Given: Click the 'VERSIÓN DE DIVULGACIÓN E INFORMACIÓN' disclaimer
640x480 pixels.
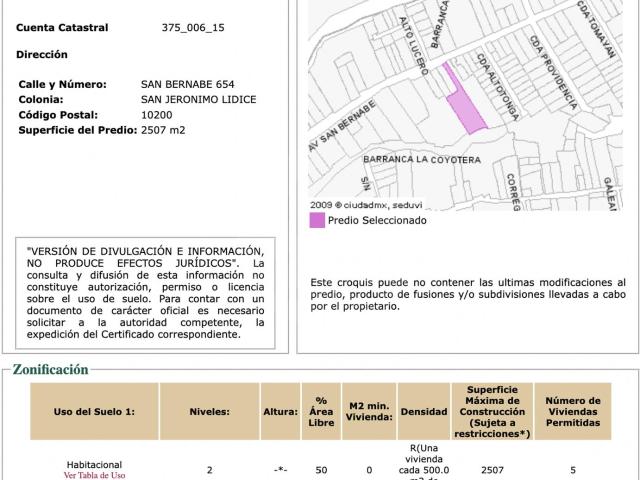Looking at the screenshot, I should (x=145, y=293).
